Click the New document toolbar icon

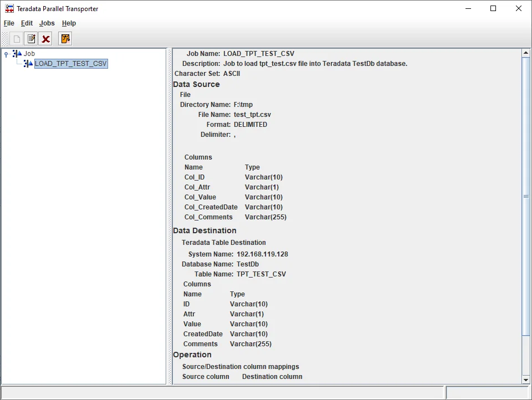tap(16, 38)
